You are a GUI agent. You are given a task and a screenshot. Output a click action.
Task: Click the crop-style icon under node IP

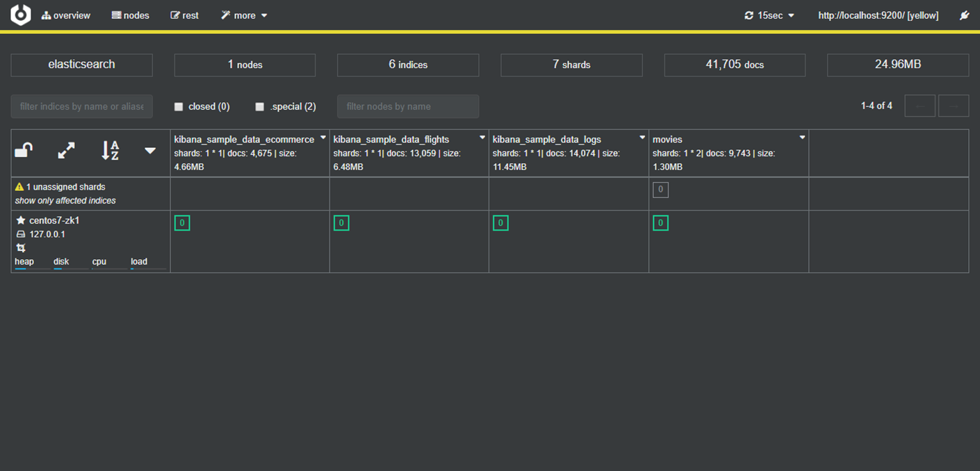point(20,248)
